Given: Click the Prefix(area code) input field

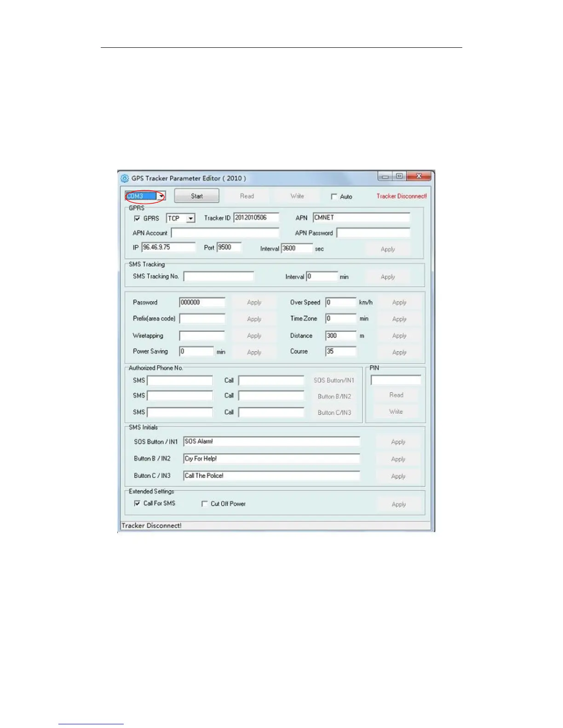Looking at the screenshot, I should tap(202, 318).
